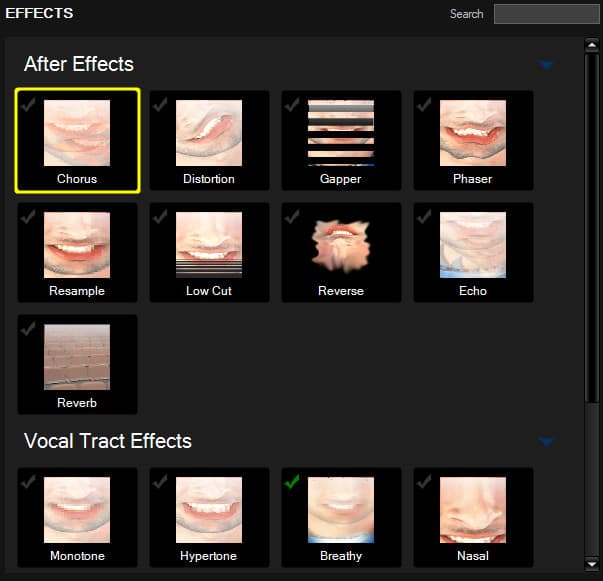Click the scrollbar up arrow

pos(592,45)
